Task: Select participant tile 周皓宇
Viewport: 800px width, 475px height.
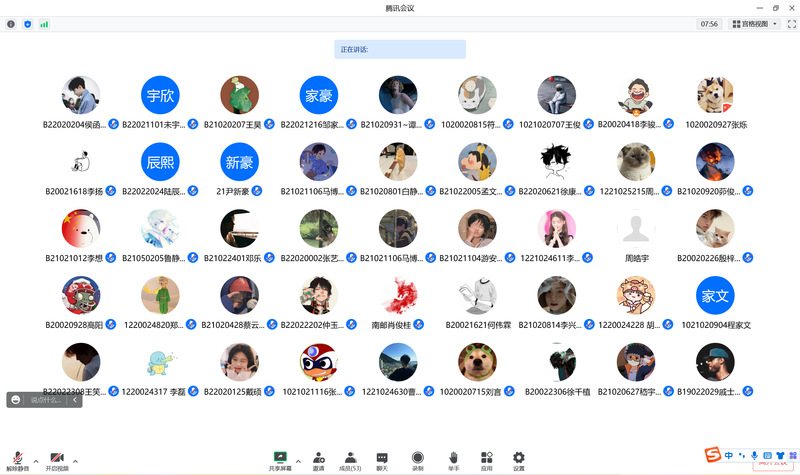Action: (636, 240)
